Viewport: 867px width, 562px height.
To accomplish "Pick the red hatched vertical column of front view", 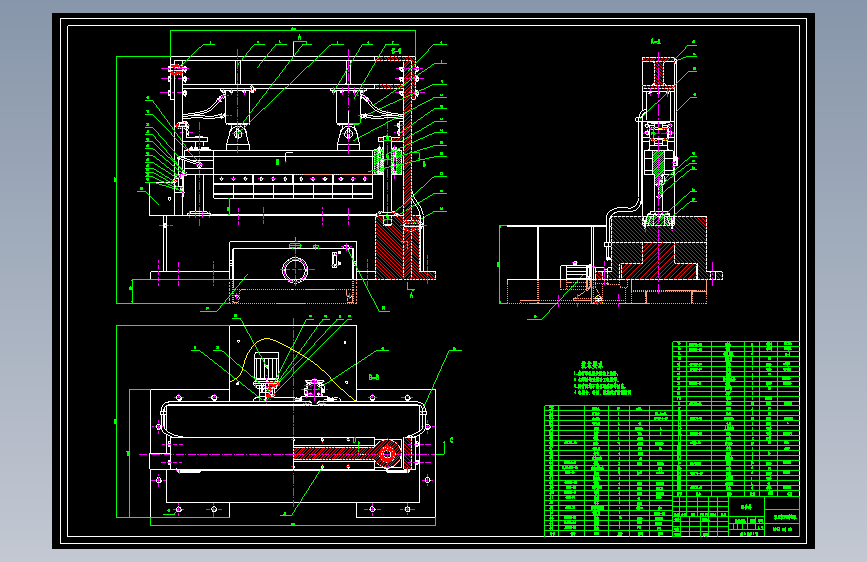I will (x=409, y=138).
